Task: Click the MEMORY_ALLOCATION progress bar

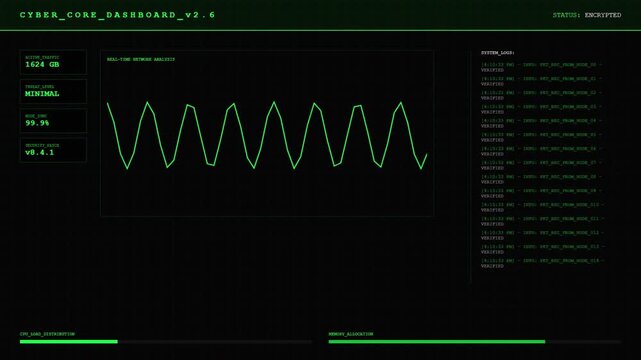Action: tap(475, 342)
